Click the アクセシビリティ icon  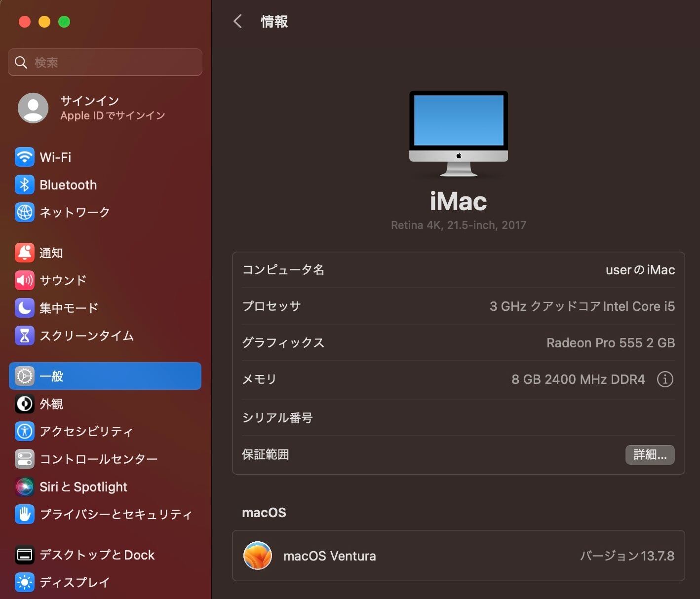tap(25, 431)
